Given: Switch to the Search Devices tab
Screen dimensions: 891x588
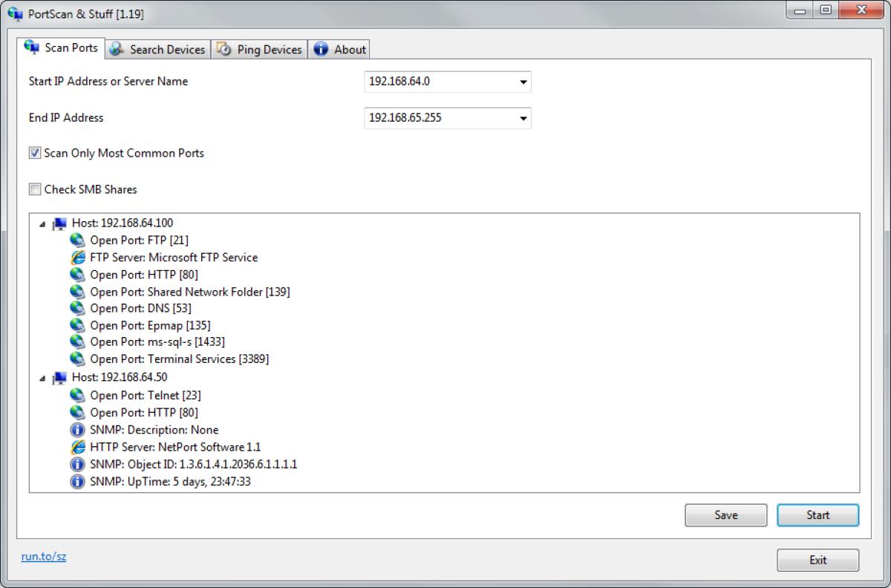Looking at the screenshot, I should click(157, 48).
